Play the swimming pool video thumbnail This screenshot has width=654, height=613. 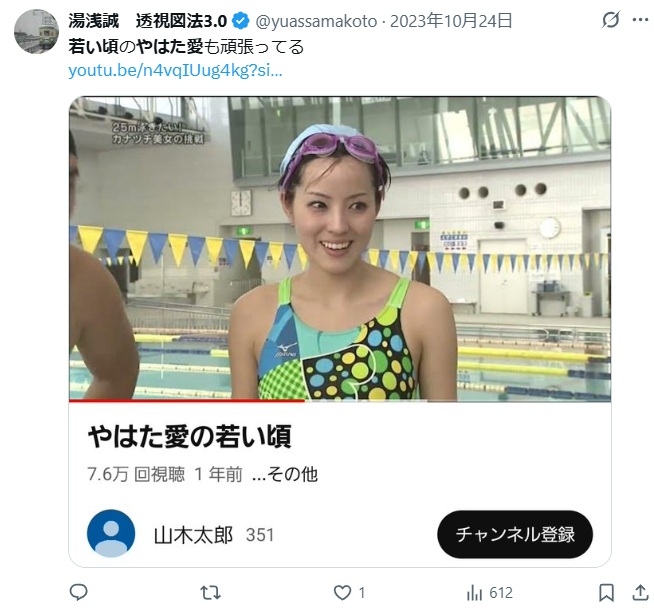click(x=340, y=249)
